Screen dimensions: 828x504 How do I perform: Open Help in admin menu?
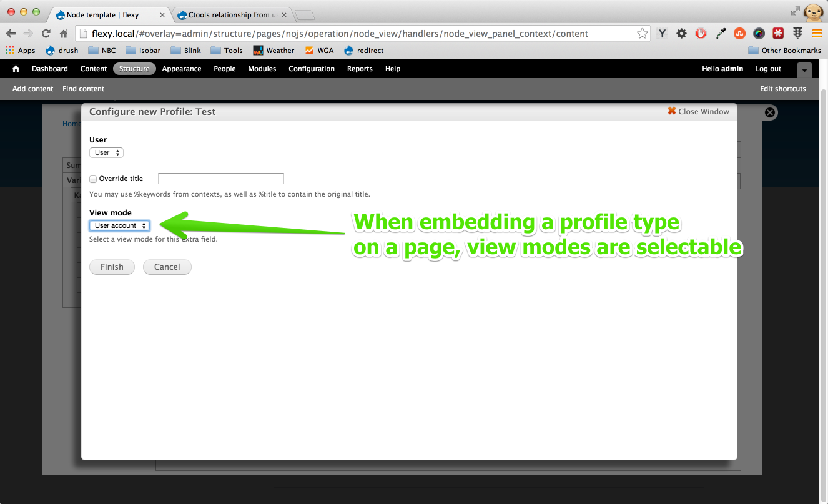[x=393, y=69]
